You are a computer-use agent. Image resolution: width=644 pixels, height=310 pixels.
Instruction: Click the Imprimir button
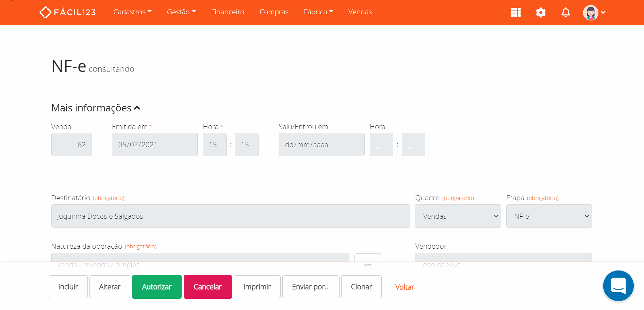pyautogui.click(x=257, y=287)
